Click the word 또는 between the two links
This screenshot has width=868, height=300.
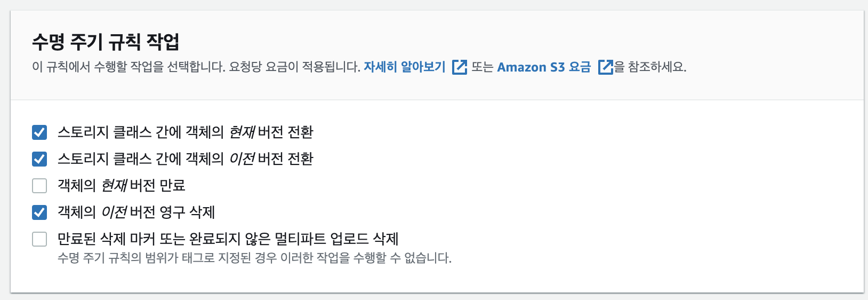[x=482, y=67]
